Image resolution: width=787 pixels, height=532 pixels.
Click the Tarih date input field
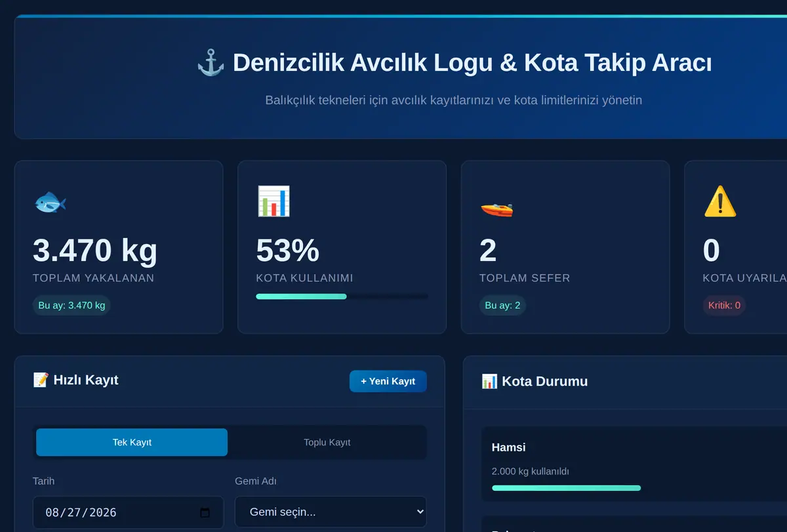[x=128, y=512]
